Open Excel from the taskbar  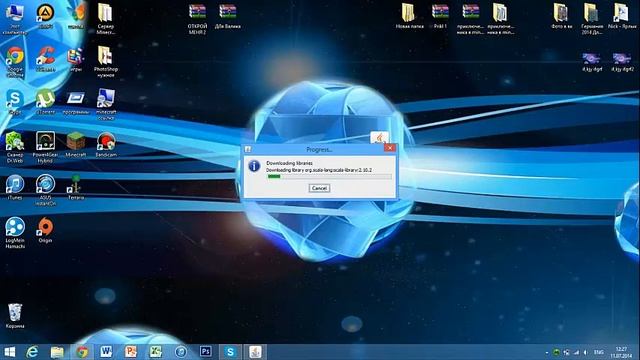(x=156, y=352)
